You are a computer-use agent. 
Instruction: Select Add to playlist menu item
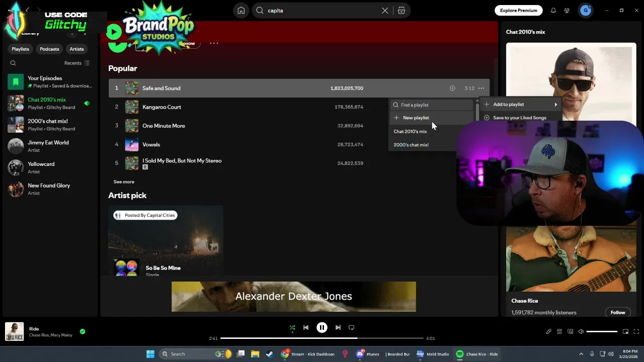click(x=521, y=105)
